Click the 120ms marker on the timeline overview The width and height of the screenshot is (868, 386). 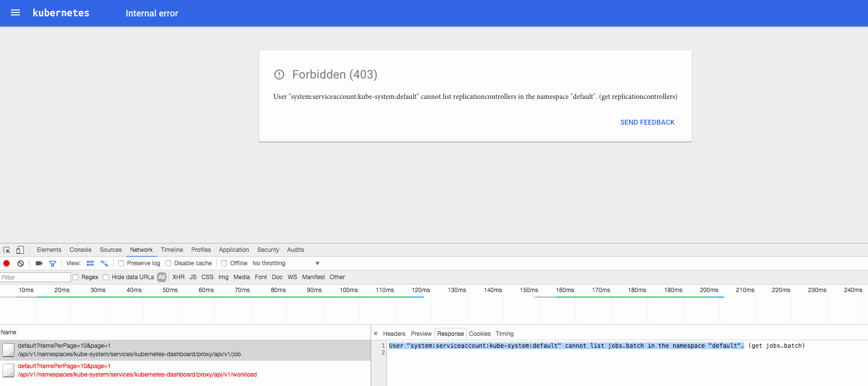click(421, 290)
